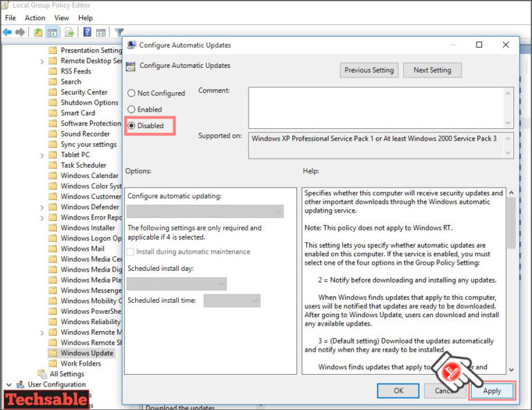Viewport: 532px width, 410px height.
Task: Open the View menu
Action: (x=62, y=17)
